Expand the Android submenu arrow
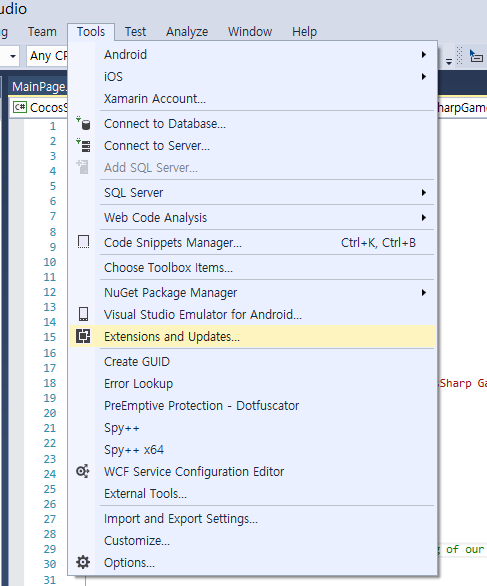 coord(423,55)
